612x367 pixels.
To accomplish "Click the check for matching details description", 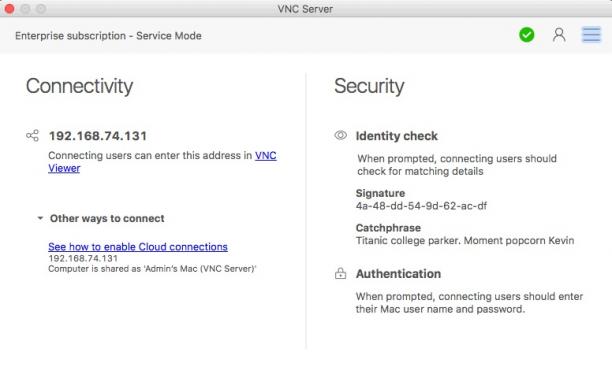I will (x=457, y=165).
